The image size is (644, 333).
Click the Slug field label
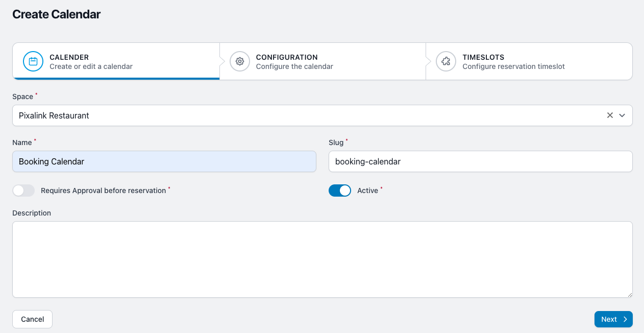click(337, 142)
